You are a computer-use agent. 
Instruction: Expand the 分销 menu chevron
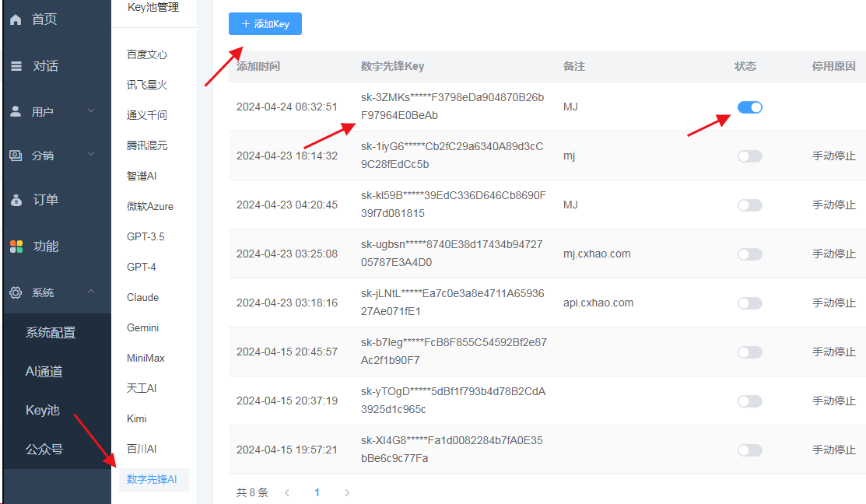click(x=91, y=154)
